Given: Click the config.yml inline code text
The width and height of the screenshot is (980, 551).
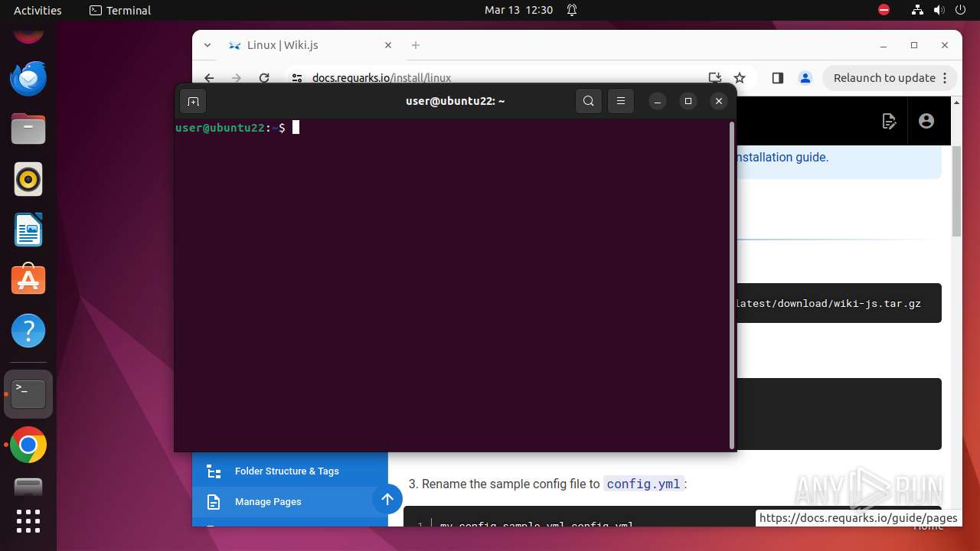Looking at the screenshot, I should 643,484.
